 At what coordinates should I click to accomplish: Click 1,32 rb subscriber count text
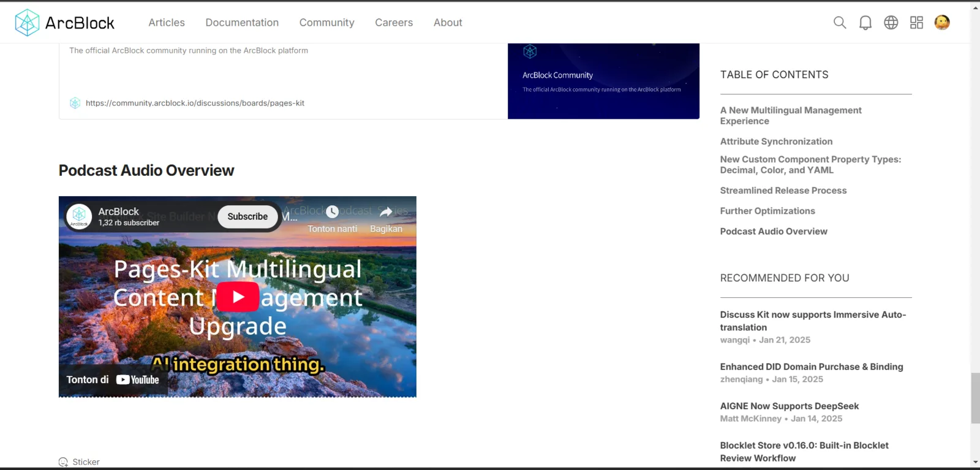[129, 223]
